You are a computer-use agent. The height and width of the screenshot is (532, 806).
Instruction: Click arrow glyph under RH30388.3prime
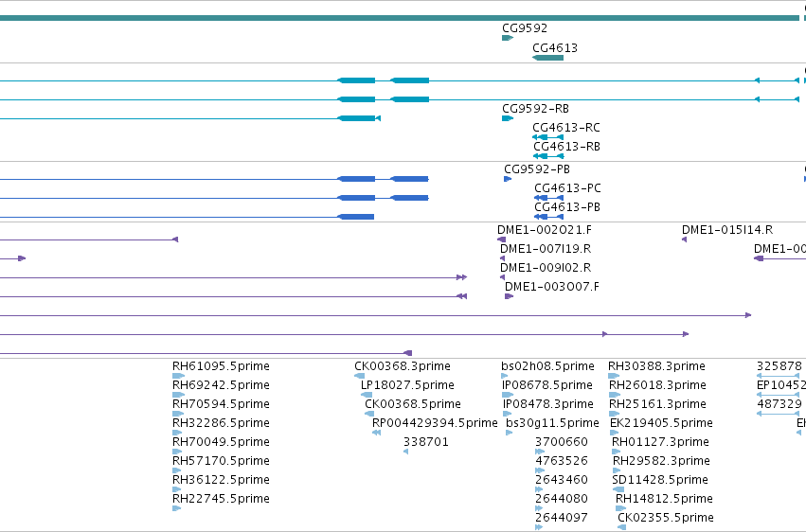[x=613, y=376]
